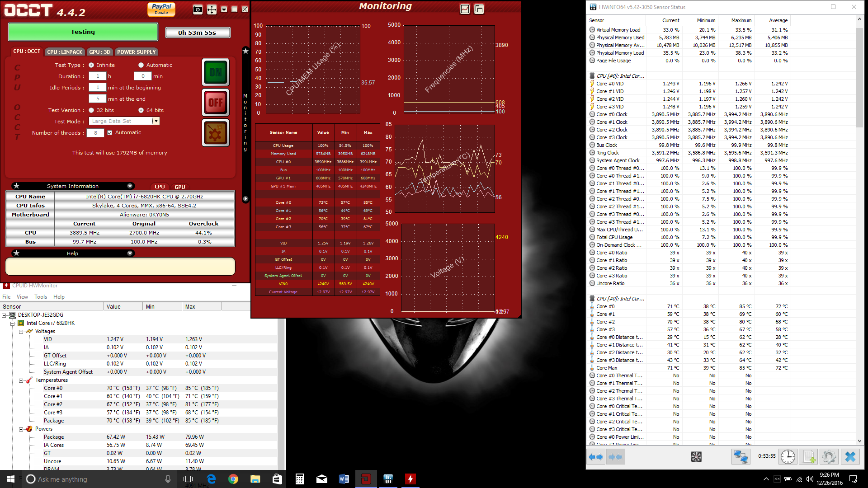Screen dimensions: 868x488
Task: Click the Duration hours input field
Action: click(98, 76)
